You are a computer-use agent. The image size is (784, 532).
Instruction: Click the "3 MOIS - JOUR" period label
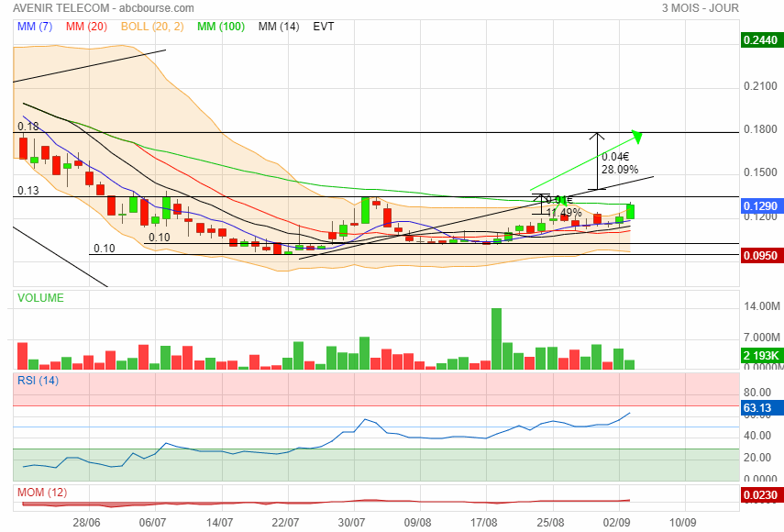tap(700, 8)
